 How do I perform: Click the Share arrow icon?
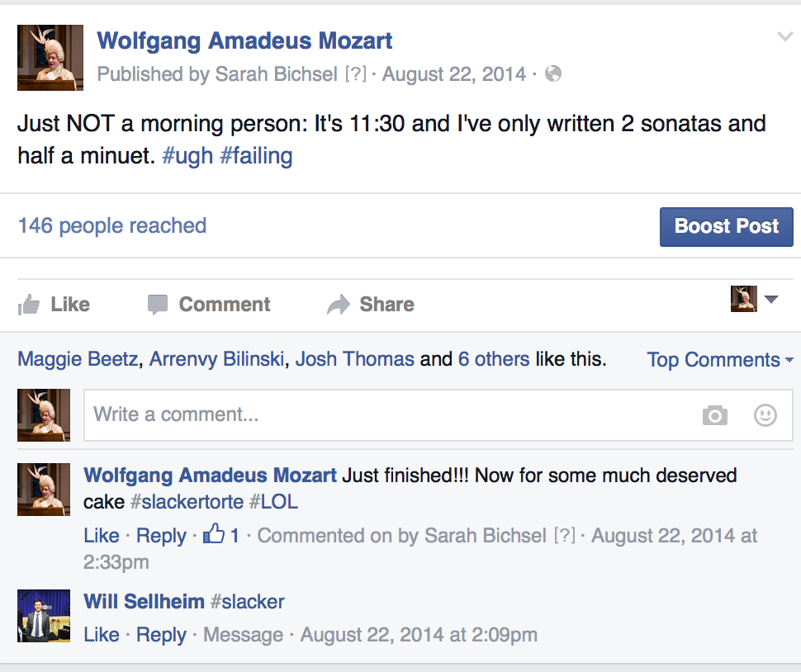tap(339, 305)
